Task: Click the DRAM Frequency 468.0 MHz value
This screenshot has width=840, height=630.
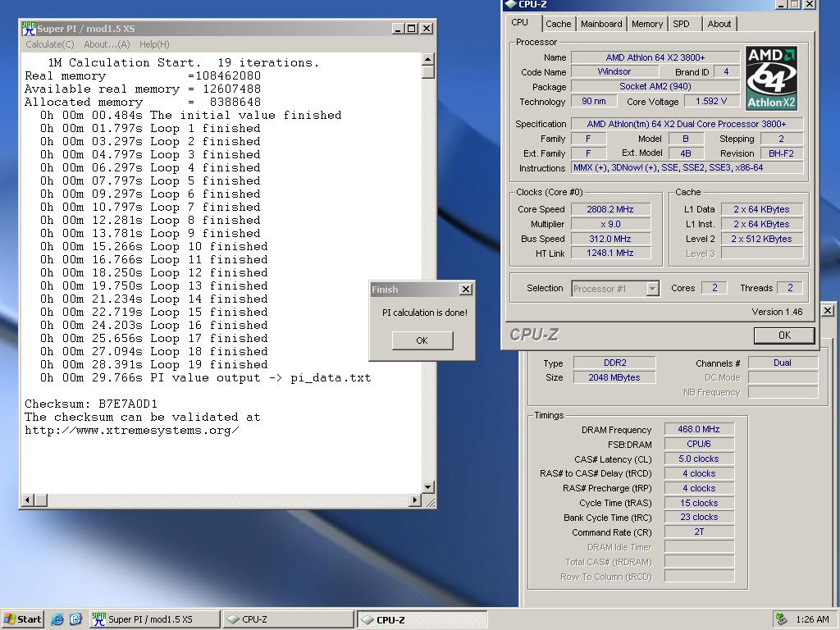Action: click(699, 429)
